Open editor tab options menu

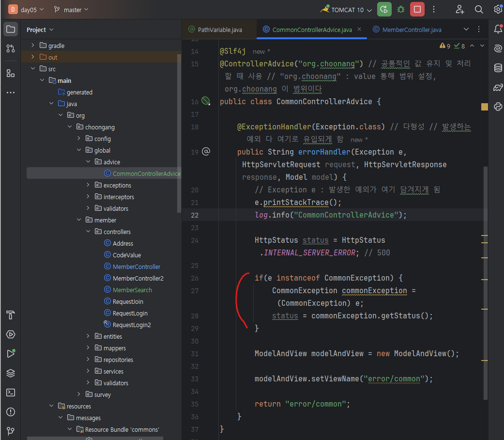point(479,29)
